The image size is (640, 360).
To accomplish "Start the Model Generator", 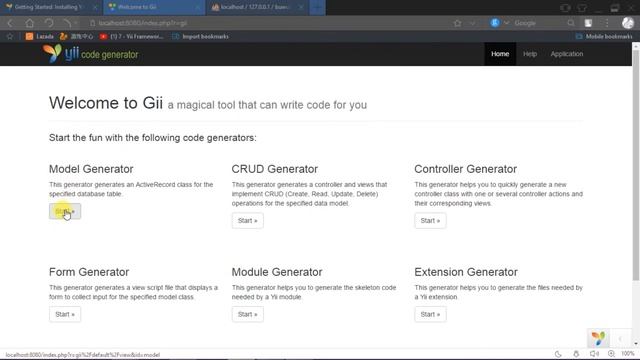I will (x=65, y=211).
